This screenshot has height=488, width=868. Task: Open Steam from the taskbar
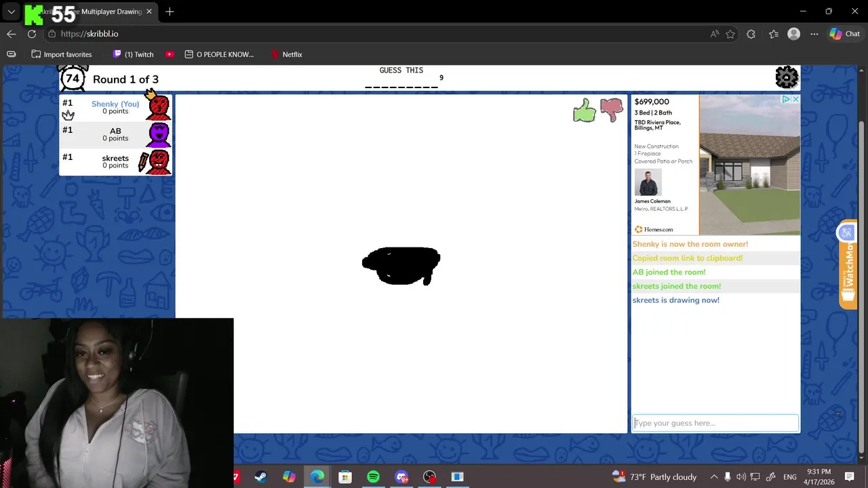click(260, 477)
